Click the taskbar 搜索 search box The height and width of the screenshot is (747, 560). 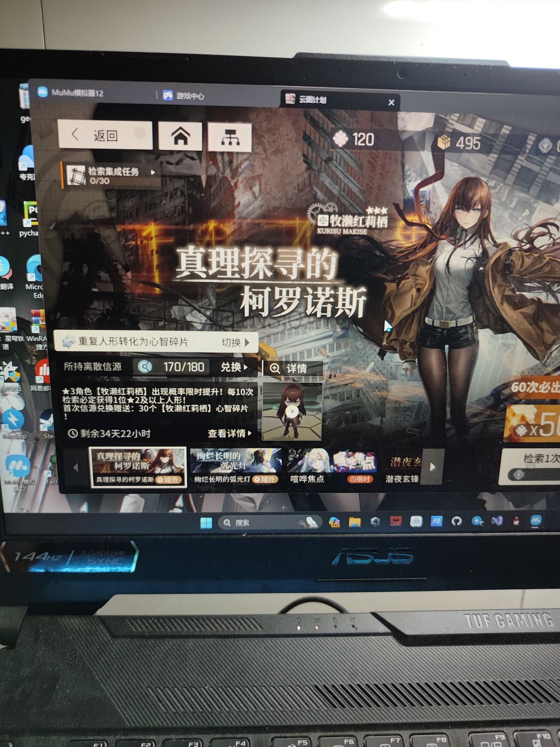click(270, 522)
